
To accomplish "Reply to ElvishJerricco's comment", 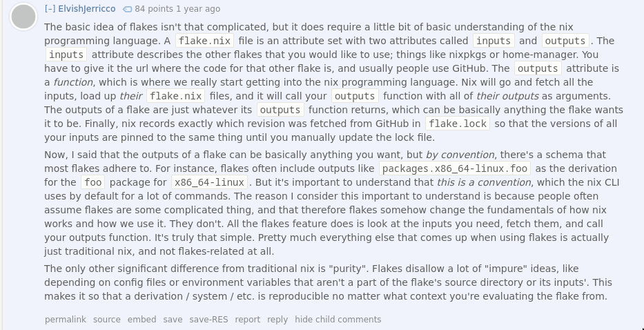I will pyautogui.click(x=277, y=320).
